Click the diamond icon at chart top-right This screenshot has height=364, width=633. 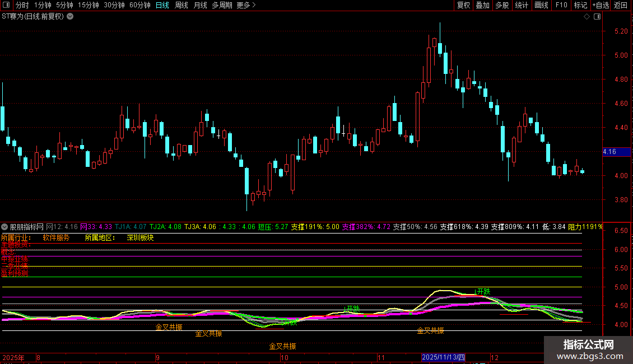pyautogui.click(x=587, y=16)
